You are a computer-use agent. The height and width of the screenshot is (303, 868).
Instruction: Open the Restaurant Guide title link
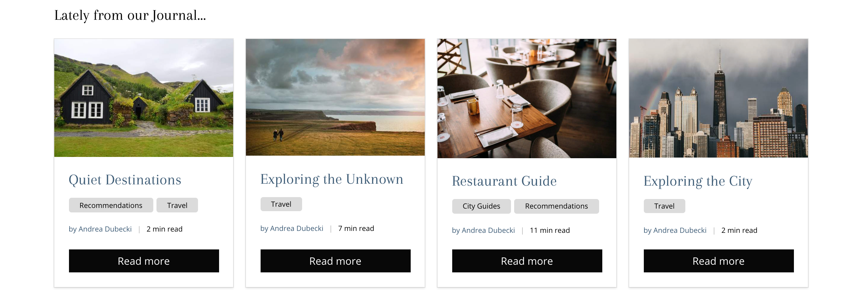pyautogui.click(x=504, y=181)
